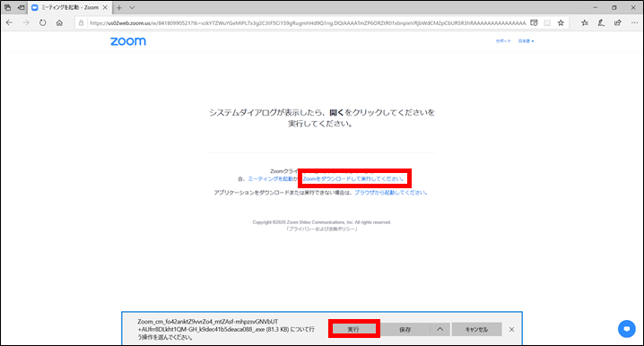Click the ミーティングを起動 link

coord(272,179)
